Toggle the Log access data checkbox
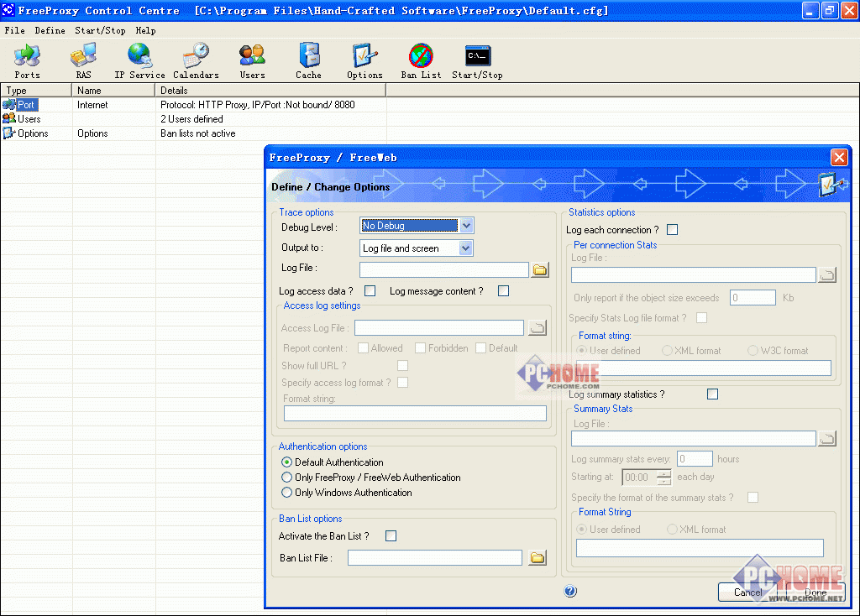 pos(370,291)
